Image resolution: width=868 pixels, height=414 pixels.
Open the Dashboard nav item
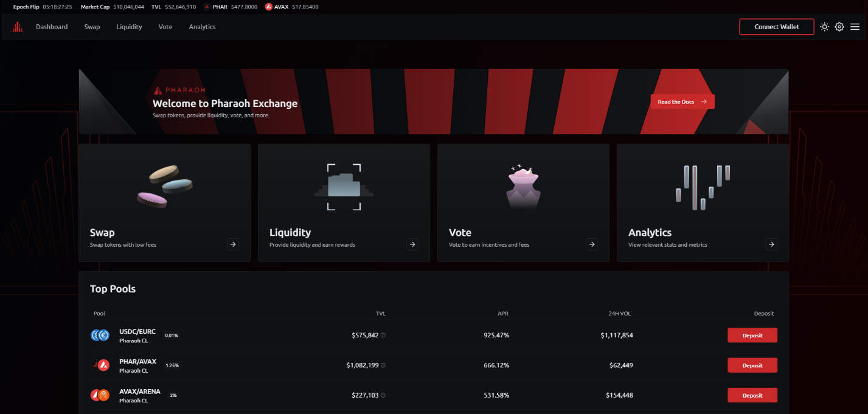52,27
